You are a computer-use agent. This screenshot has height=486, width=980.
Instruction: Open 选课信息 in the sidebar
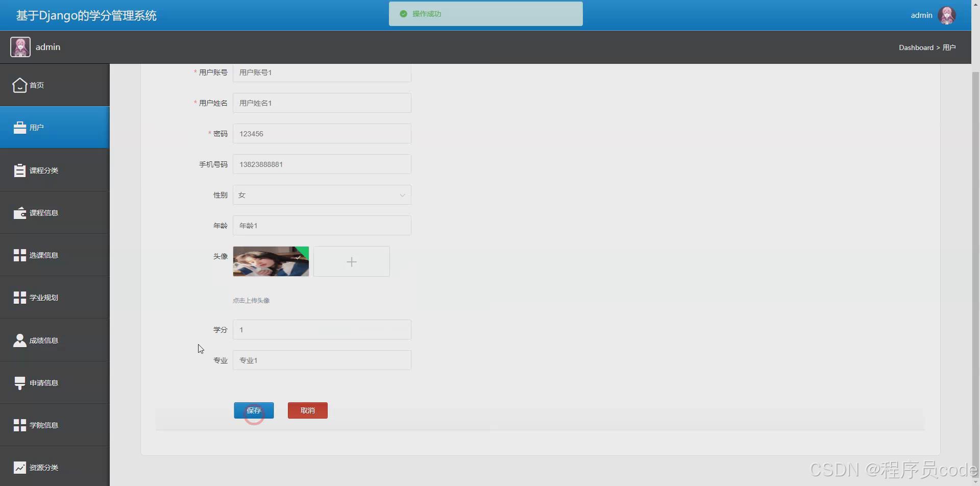[55, 255]
